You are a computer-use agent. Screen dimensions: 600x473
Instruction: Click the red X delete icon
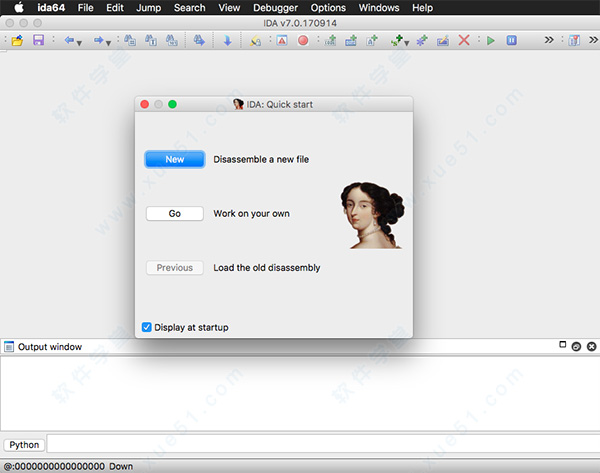464,40
